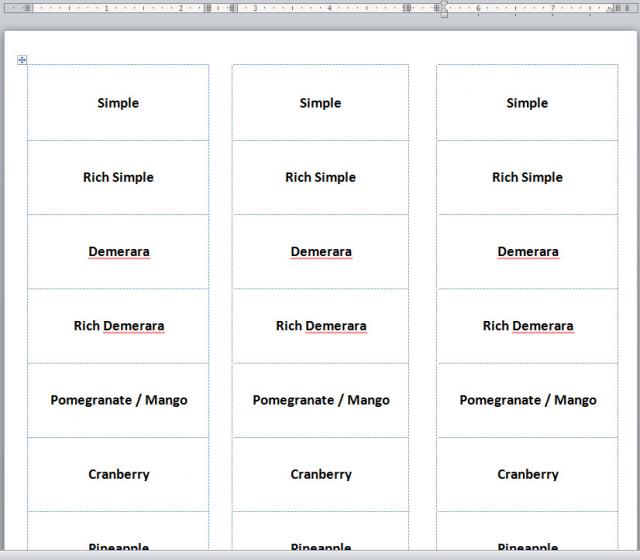Screen dimensions: 640x560
Task: Click "Demerara" label in the right column
Action: tap(527, 251)
